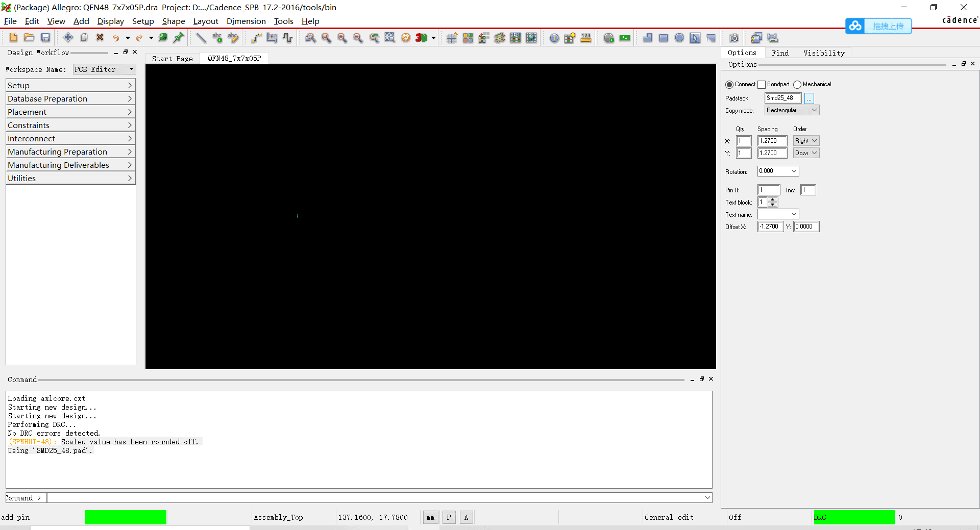Open the X Order Right dropdown
This screenshot has width=980, height=530.
tap(806, 141)
